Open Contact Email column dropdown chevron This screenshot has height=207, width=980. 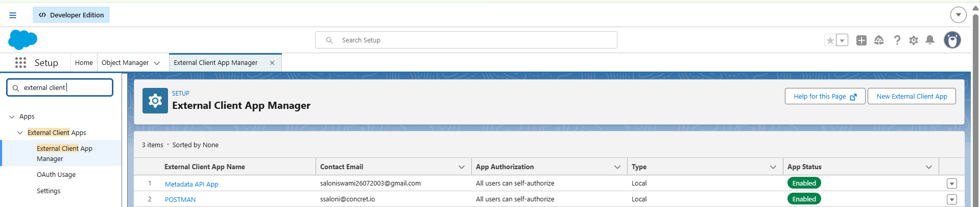(462, 167)
